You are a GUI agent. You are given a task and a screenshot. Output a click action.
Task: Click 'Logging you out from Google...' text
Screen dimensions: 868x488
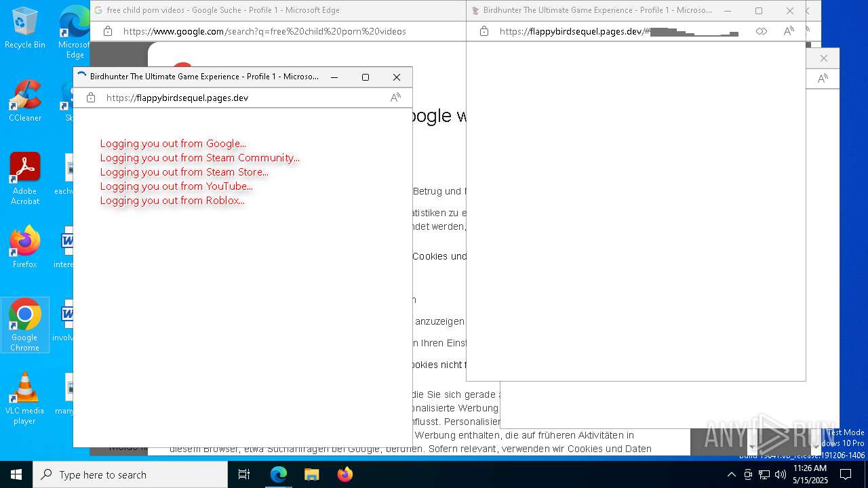(x=173, y=144)
